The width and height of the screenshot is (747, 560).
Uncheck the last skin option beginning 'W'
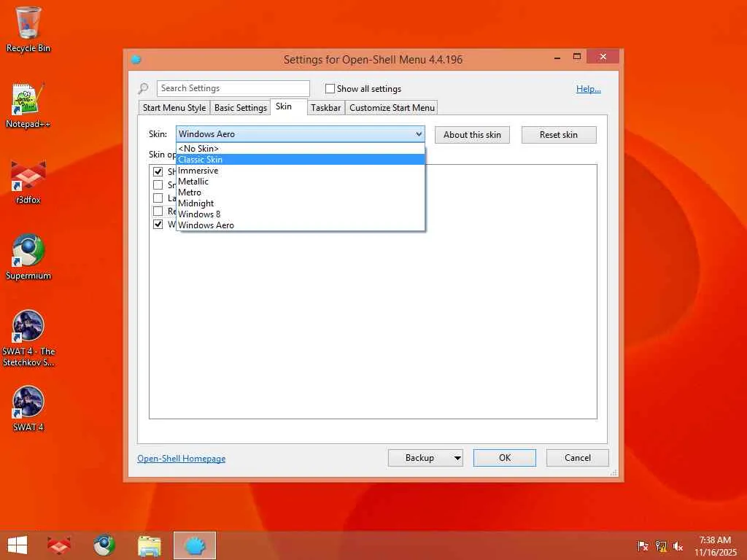[158, 224]
